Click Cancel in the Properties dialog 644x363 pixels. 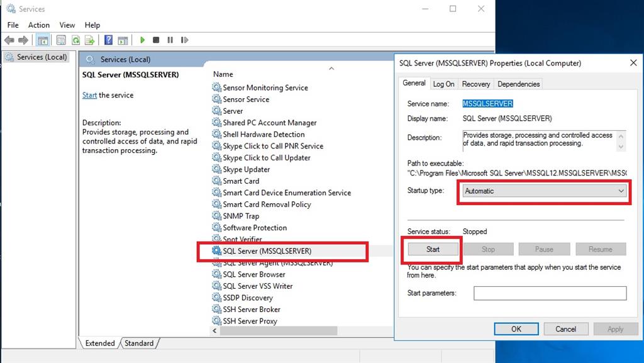point(565,329)
